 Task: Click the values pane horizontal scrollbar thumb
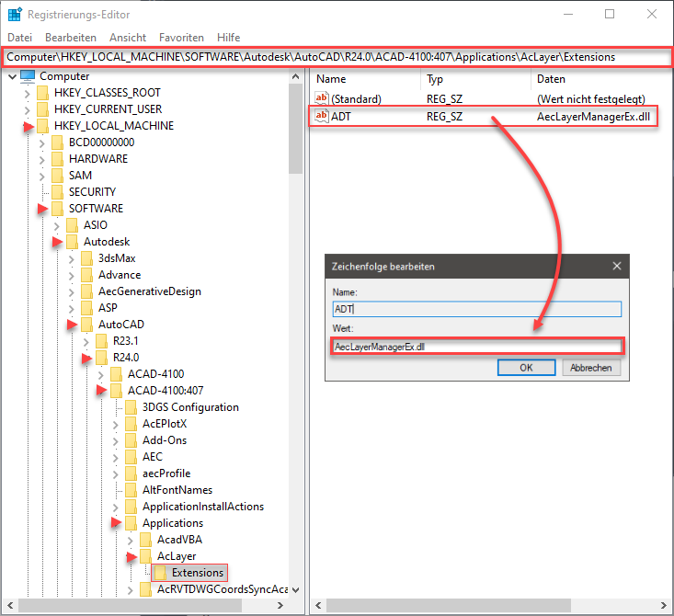coord(449,605)
